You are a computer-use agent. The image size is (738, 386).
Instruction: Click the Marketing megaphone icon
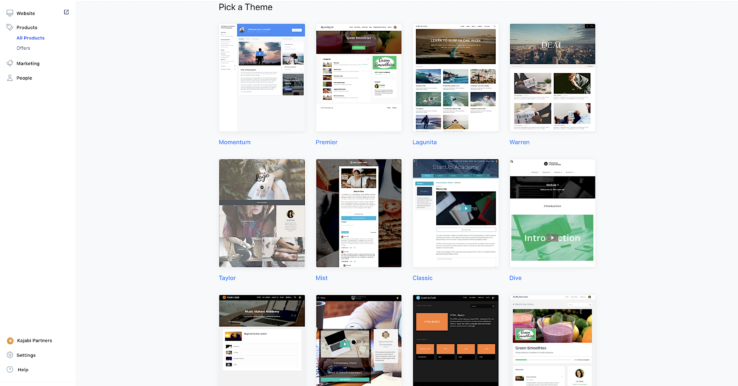(x=9, y=63)
